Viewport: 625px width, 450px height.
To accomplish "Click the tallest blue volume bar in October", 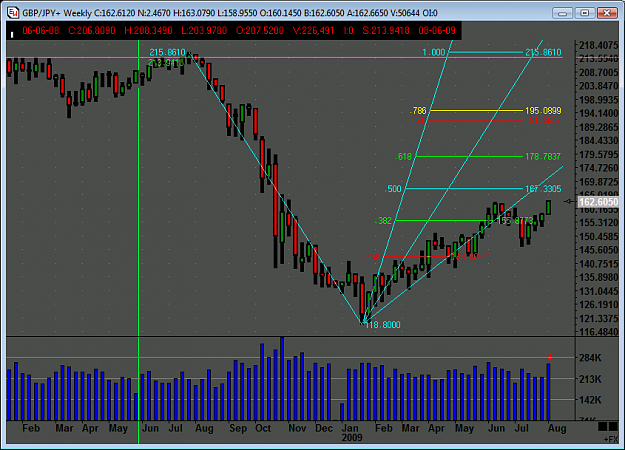I will (282, 379).
